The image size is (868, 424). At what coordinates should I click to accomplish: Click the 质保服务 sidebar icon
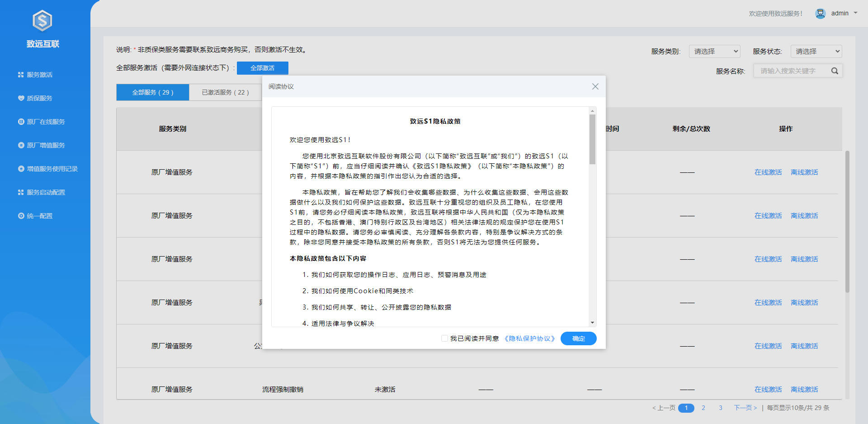(x=21, y=98)
